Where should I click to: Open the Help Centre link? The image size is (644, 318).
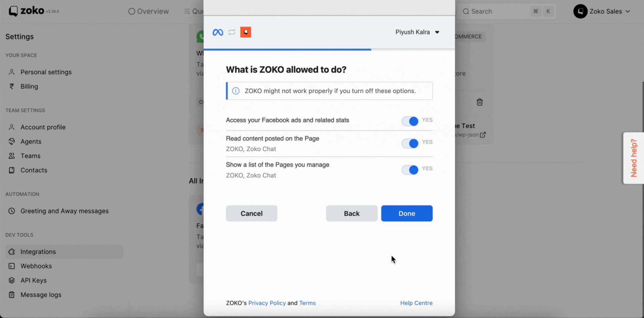[x=416, y=303]
